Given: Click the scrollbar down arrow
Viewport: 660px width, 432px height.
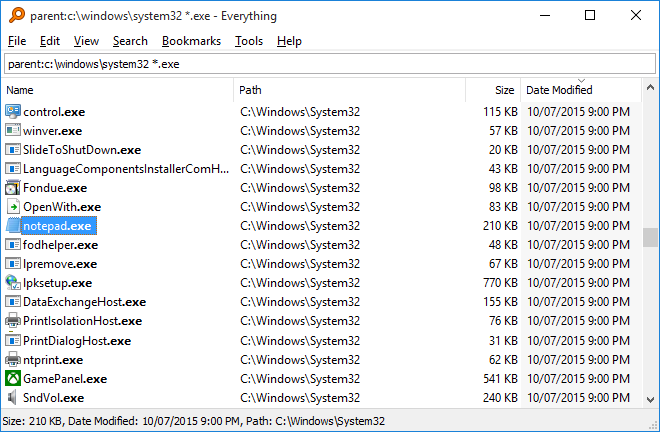Looking at the screenshot, I should tap(650, 400).
